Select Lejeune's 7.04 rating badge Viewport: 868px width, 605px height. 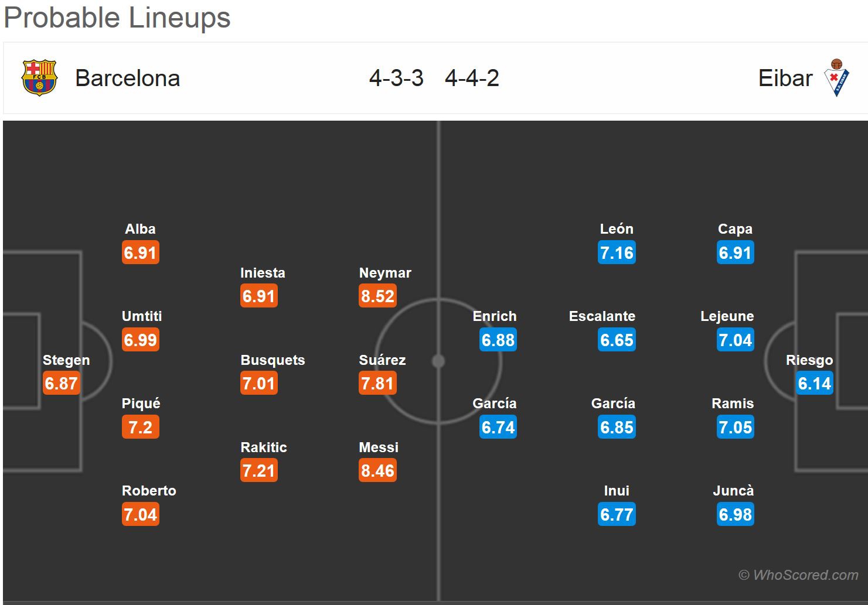click(x=735, y=340)
